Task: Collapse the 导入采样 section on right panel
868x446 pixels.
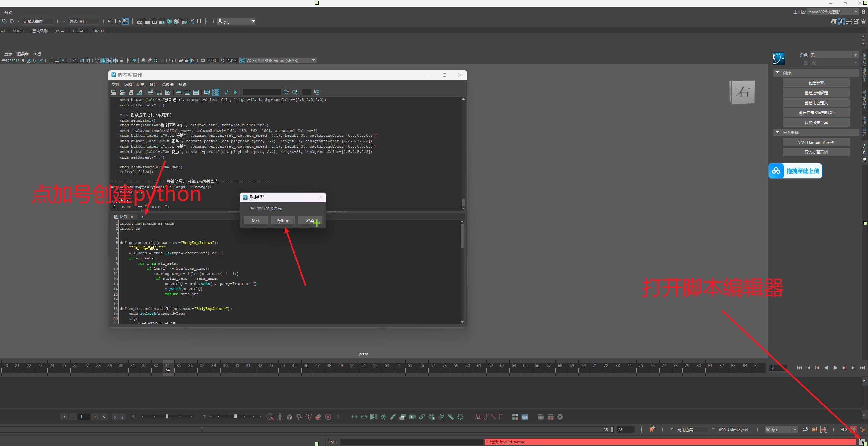Action: (778, 132)
